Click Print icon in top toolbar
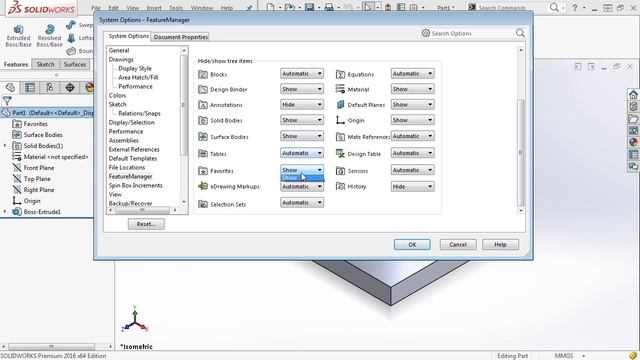Viewport: 640px width, 360px height. [x=329, y=7]
